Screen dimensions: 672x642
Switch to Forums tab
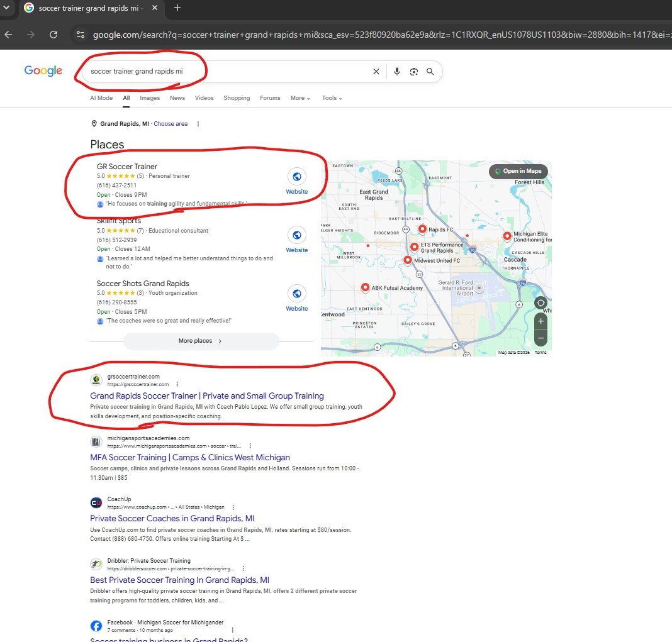(270, 98)
